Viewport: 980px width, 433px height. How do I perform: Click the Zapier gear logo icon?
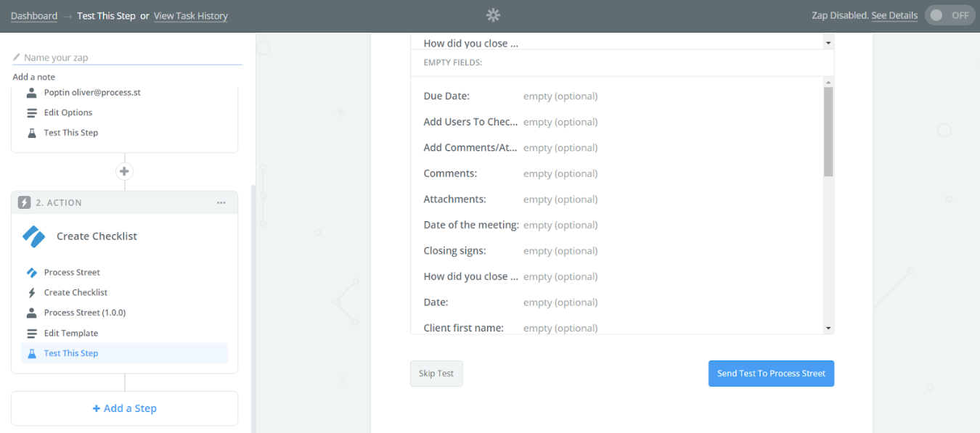tap(494, 15)
